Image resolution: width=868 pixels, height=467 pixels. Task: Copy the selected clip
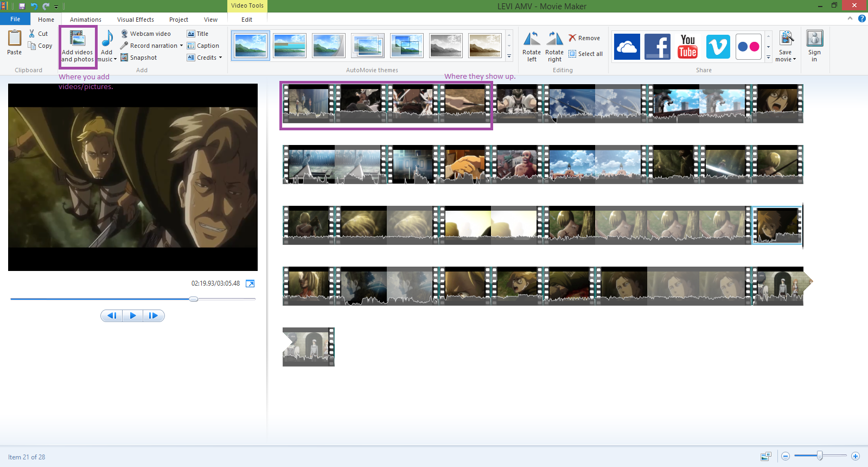click(40, 46)
